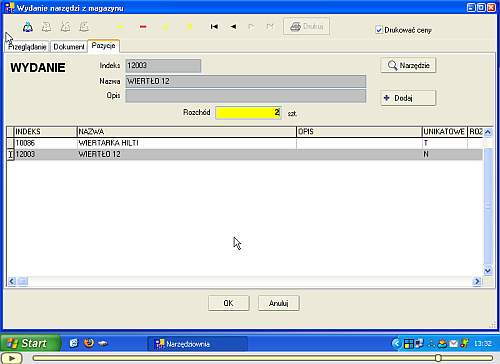Select the Pozycje tab
The height and width of the screenshot is (364, 500).
(x=103, y=46)
